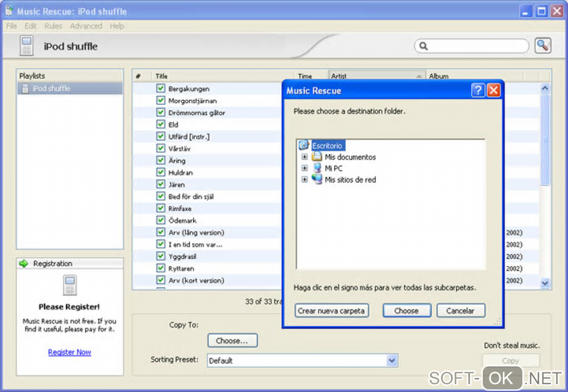Open the Edit menu
Screen dimensions: 568x392
31,26
